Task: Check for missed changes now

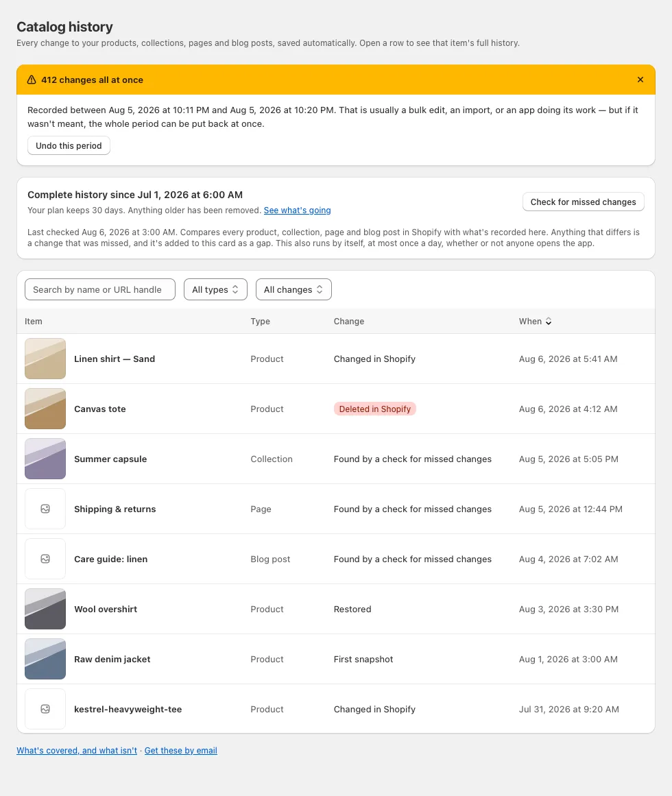Action: 583,202
